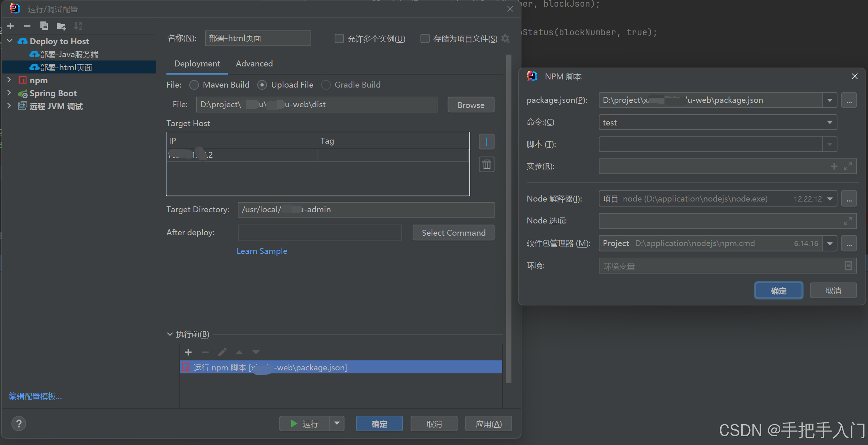Collapse the Deploy to Host tree item
The width and height of the screenshot is (868, 445).
point(9,41)
